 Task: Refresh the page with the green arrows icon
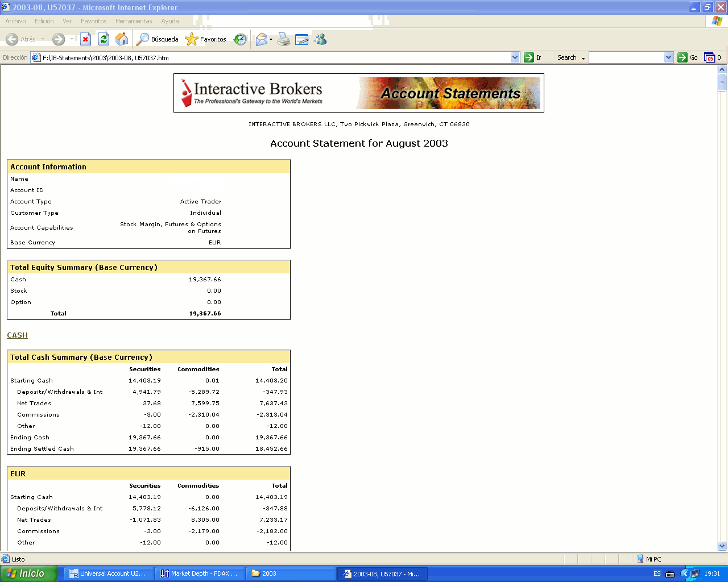pyautogui.click(x=104, y=39)
